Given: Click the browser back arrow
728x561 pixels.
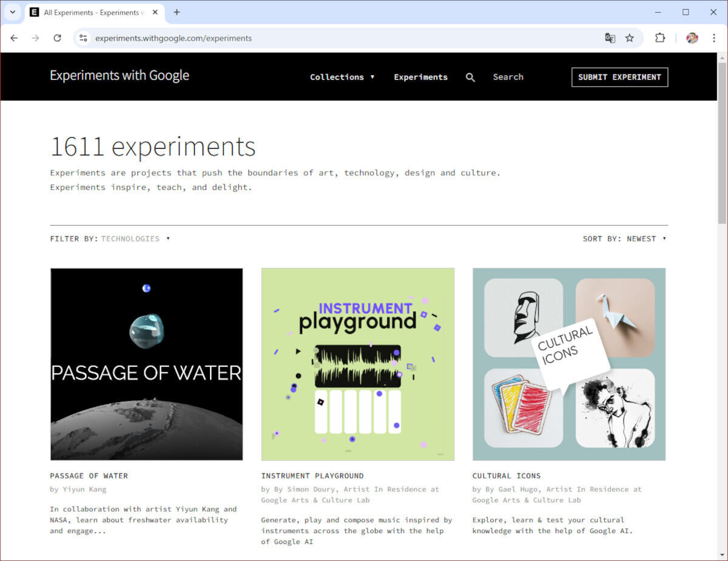Looking at the screenshot, I should tap(14, 38).
